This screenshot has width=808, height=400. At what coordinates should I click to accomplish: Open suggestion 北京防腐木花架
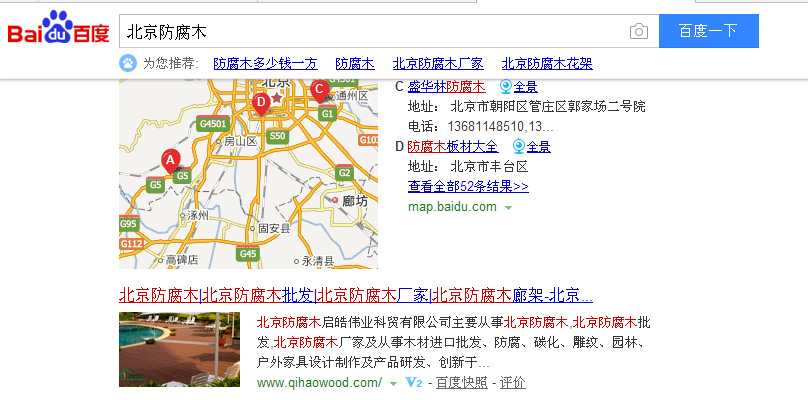pyautogui.click(x=547, y=64)
